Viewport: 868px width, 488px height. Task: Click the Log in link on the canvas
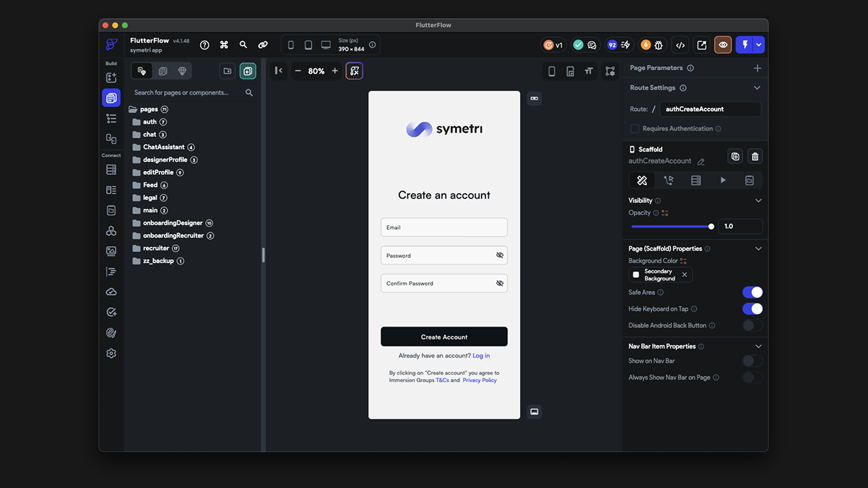481,355
